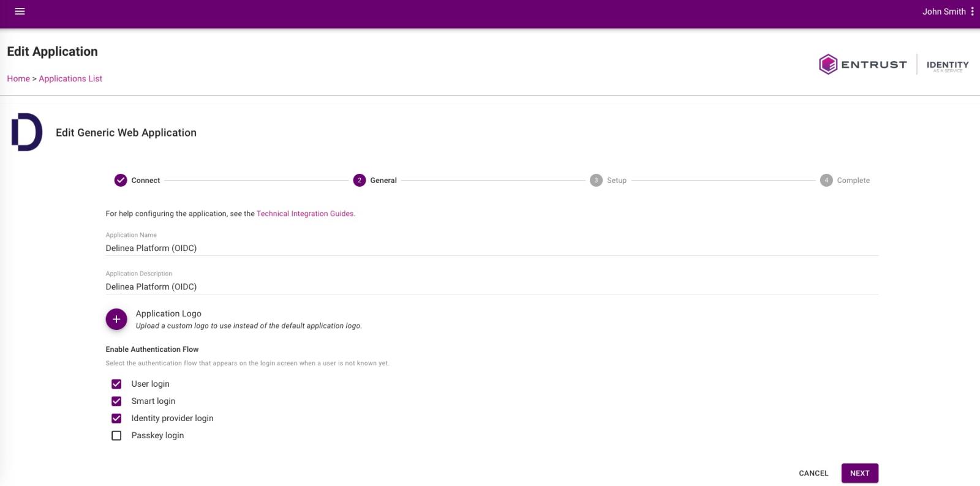980x486 pixels.
Task: Click the Delinea D application logo
Action: pyautogui.click(x=27, y=132)
